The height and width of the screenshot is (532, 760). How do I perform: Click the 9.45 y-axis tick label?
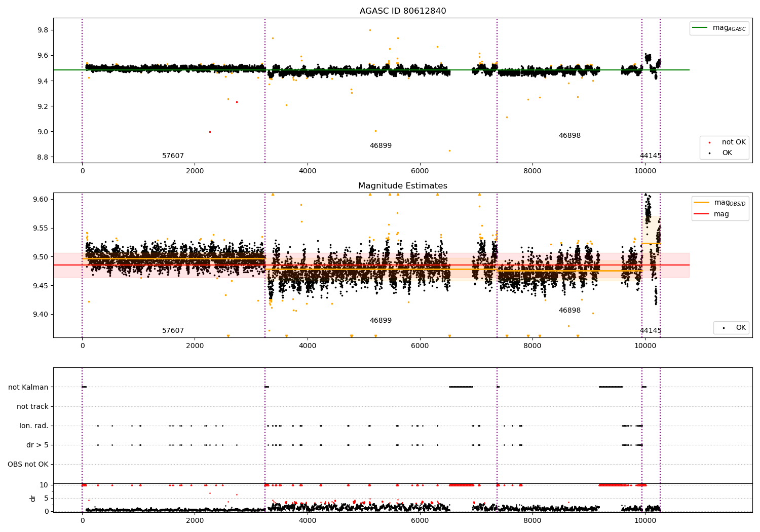[x=41, y=286]
